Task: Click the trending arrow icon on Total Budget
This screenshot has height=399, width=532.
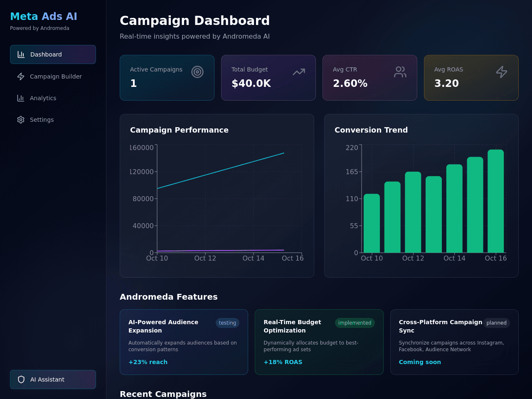Action: pos(299,72)
